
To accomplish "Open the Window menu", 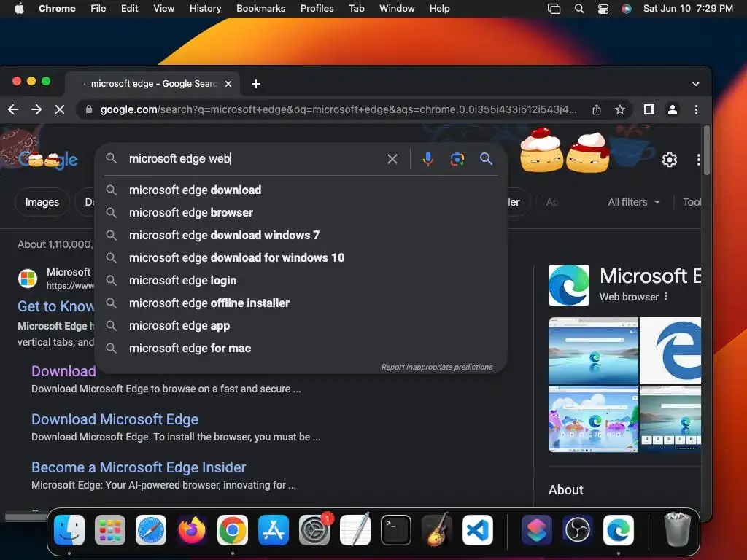I will pos(397,9).
